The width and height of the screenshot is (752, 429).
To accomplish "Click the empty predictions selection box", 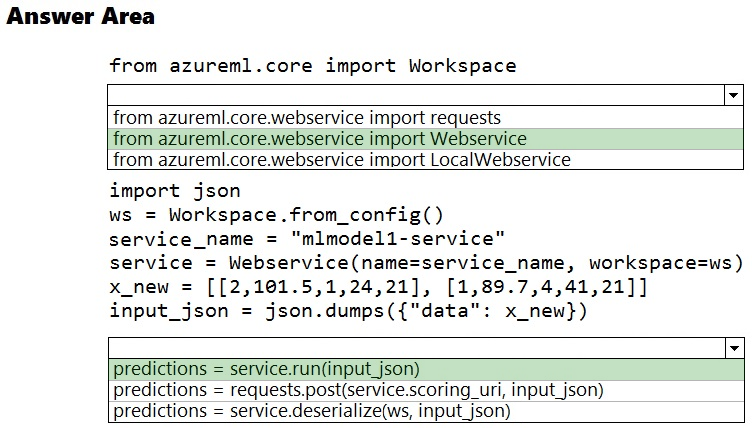I will point(417,348).
